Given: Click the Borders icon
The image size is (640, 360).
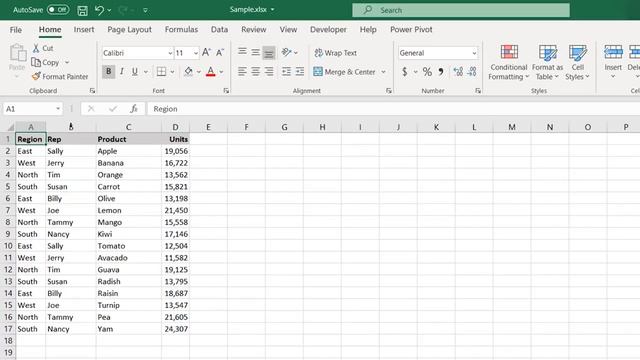Looking at the screenshot, I should coord(161,71).
